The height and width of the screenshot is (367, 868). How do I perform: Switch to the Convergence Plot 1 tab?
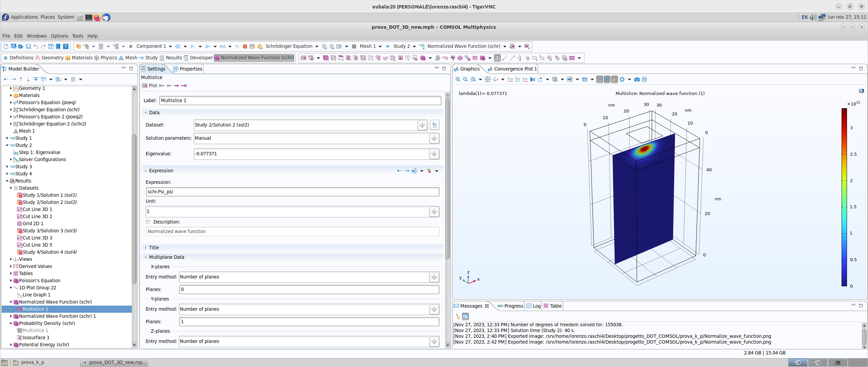point(515,69)
